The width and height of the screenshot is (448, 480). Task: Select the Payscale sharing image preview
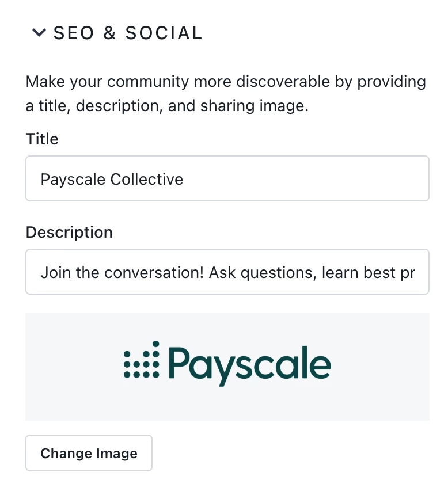(227, 367)
